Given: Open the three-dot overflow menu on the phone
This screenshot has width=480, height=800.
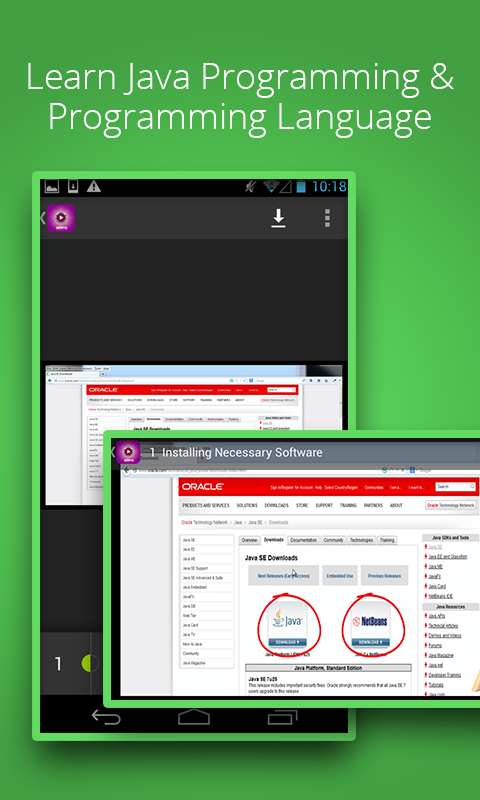Looking at the screenshot, I should pos(327,218).
